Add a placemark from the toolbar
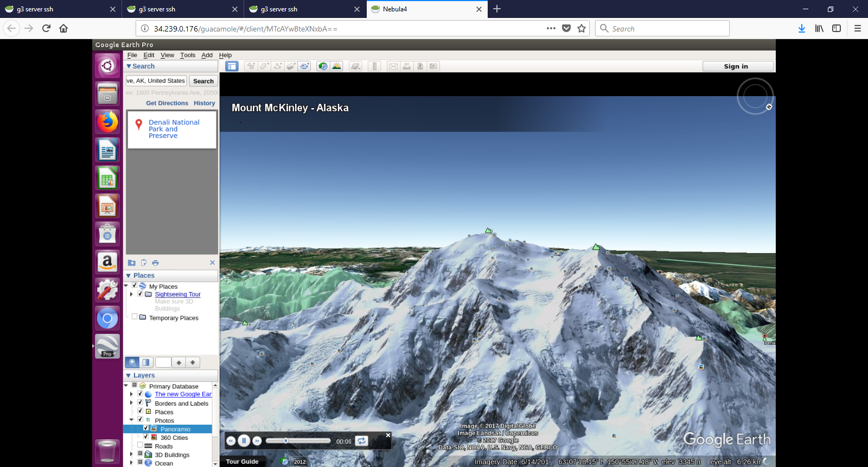Viewport: 868px width, 467px height. click(251, 66)
